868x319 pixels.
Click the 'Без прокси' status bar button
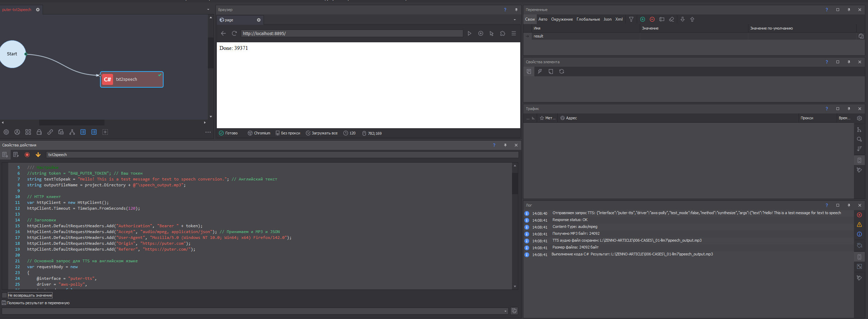pyautogui.click(x=288, y=133)
